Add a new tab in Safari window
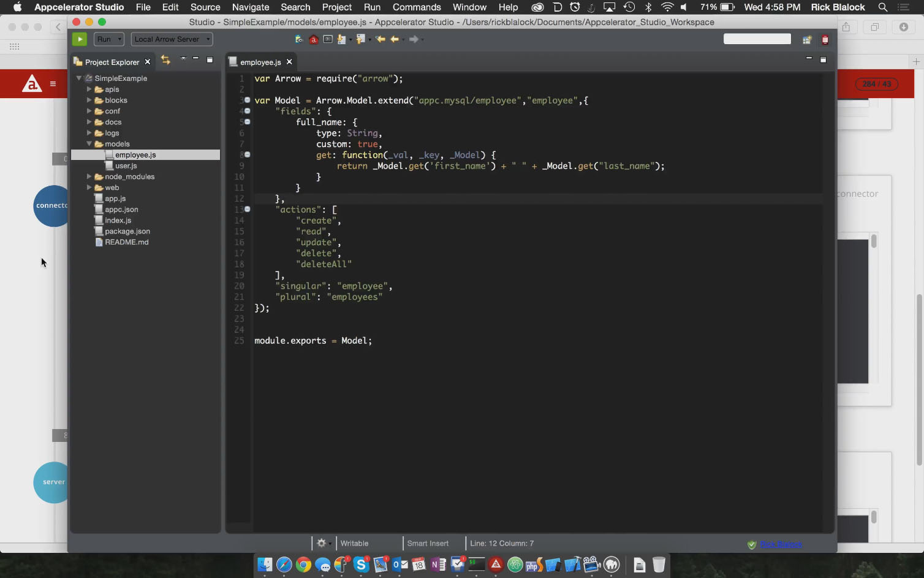Image resolution: width=924 pixels, height=578 pixels. point(916,61)
